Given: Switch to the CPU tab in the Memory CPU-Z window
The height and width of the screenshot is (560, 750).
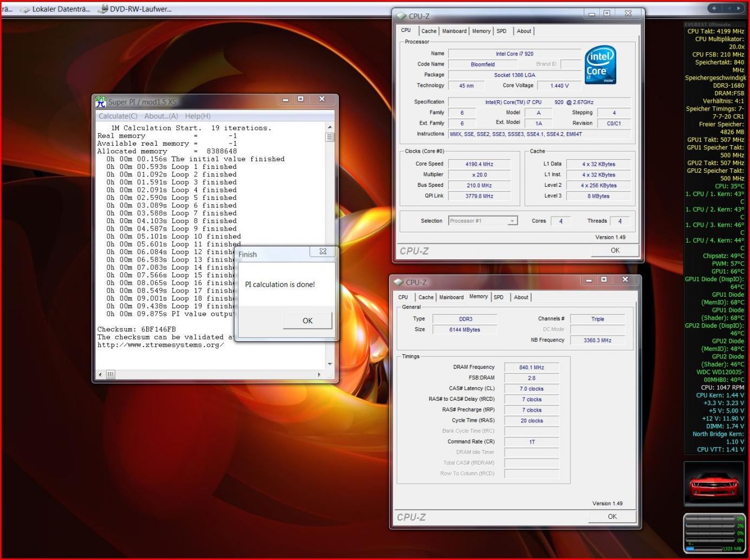Looking at the screenshot, I should pos(403,297).
